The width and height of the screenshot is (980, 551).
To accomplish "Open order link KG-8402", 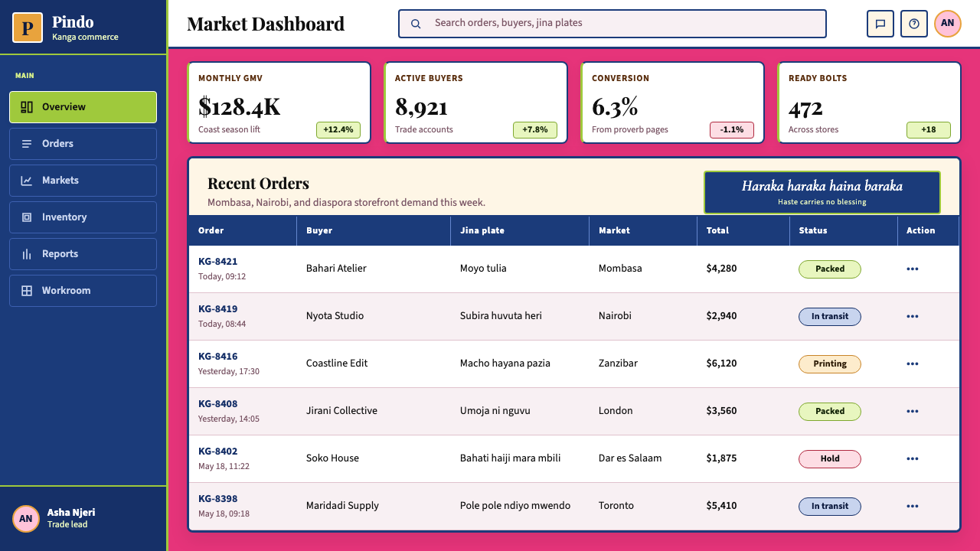I will pos(218,452).
